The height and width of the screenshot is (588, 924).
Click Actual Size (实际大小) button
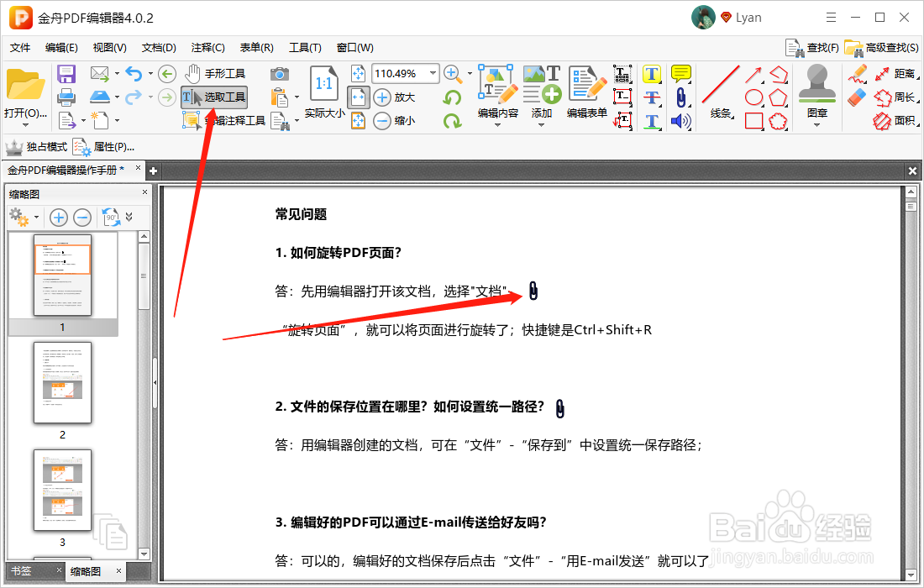click(x=324, y=92)
